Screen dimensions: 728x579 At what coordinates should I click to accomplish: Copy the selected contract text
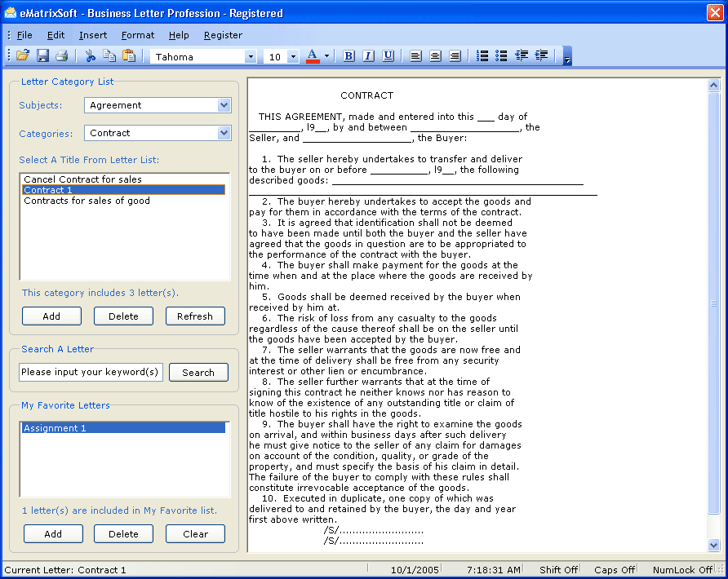point(110,55)
